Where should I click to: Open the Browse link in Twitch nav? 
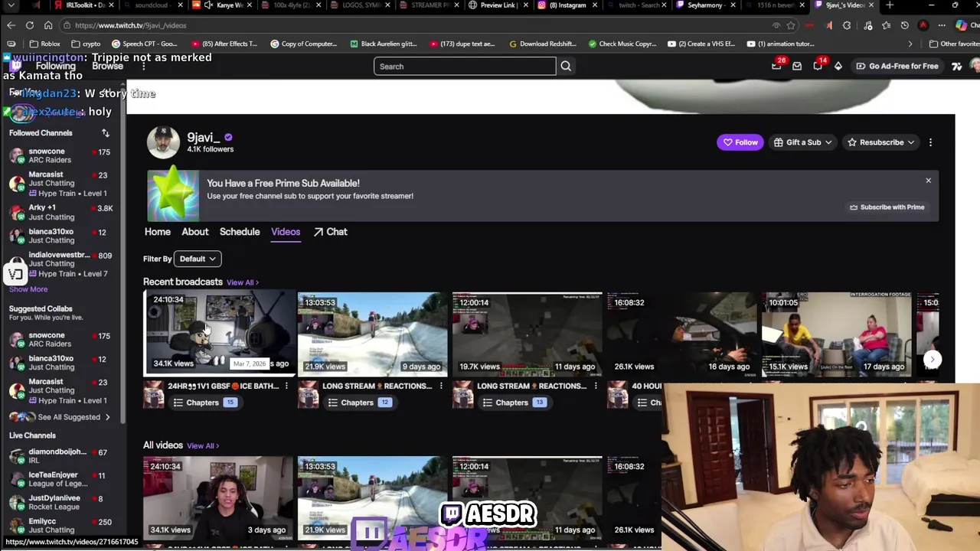pos(107,66)
